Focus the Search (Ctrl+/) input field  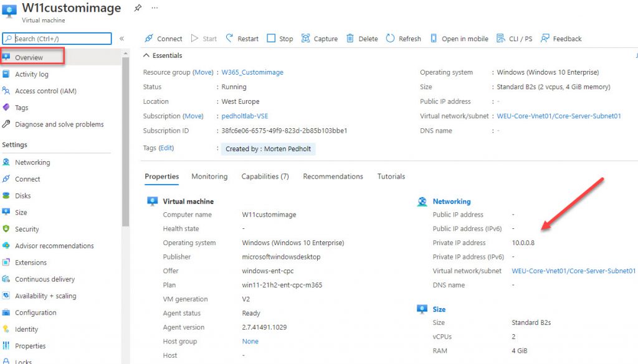(57, 39)
